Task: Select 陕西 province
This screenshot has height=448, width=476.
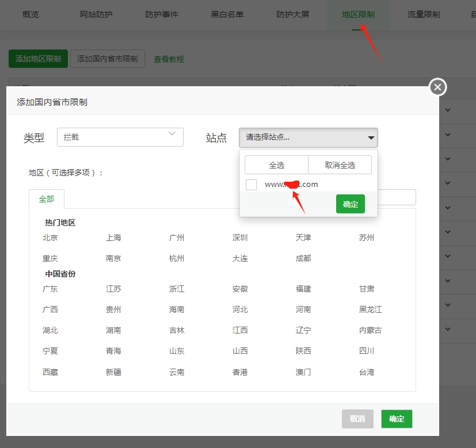Action: (303, 351)
